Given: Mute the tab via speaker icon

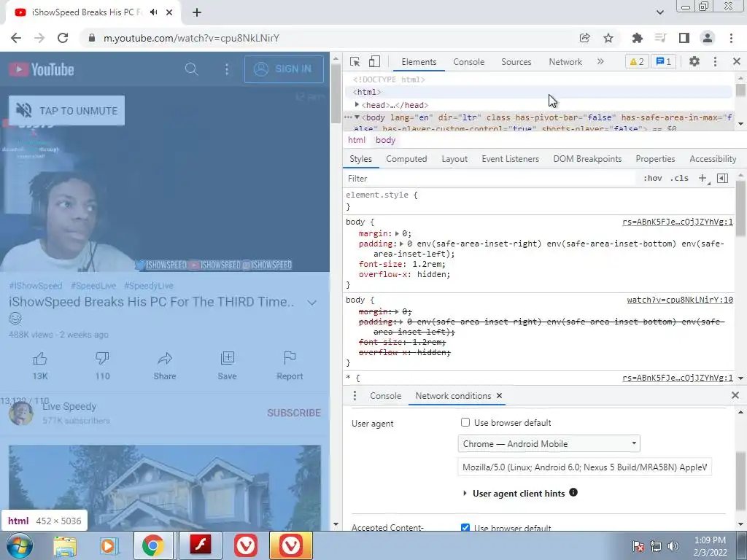Looking at the screenshot, I should (153, 12).
